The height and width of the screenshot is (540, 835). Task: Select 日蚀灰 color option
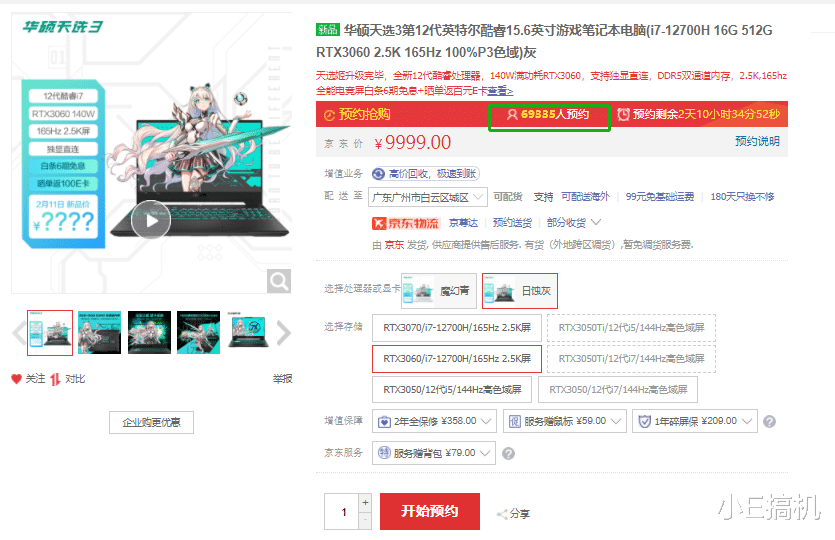[520, 291]
